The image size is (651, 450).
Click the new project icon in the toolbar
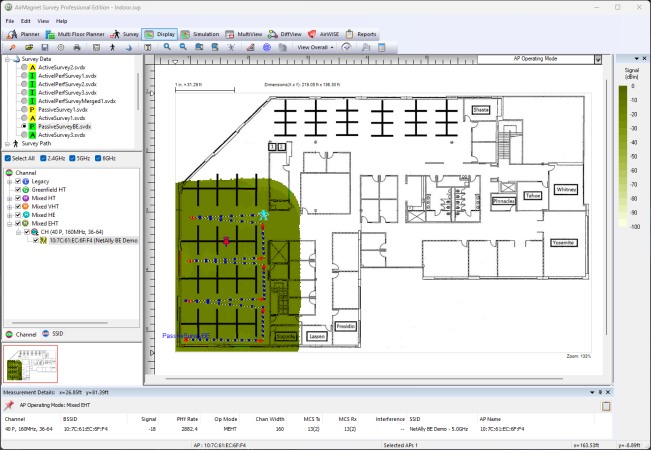tap(12, 47)
